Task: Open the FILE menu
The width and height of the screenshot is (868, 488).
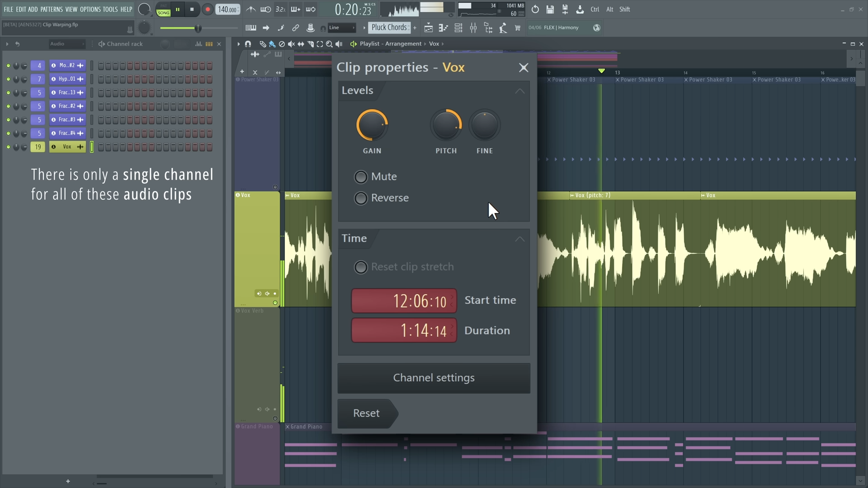Action: 9,9
